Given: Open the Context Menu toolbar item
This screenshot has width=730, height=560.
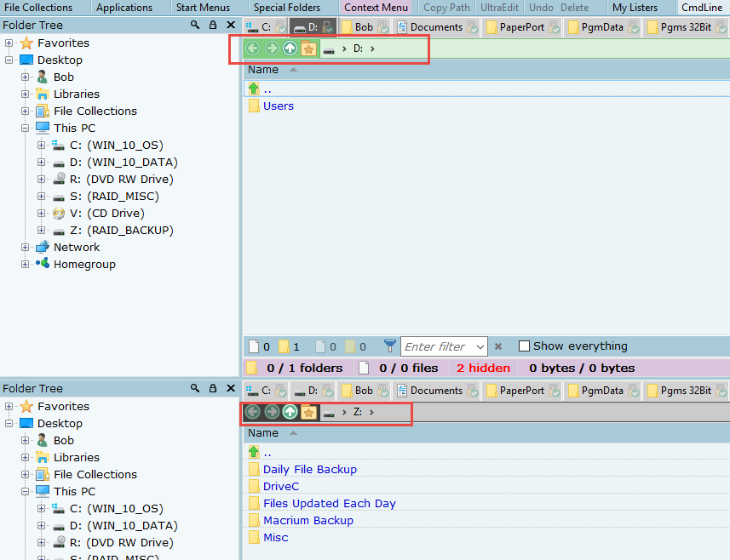Looking at the screenshot, I should point(376,8).
